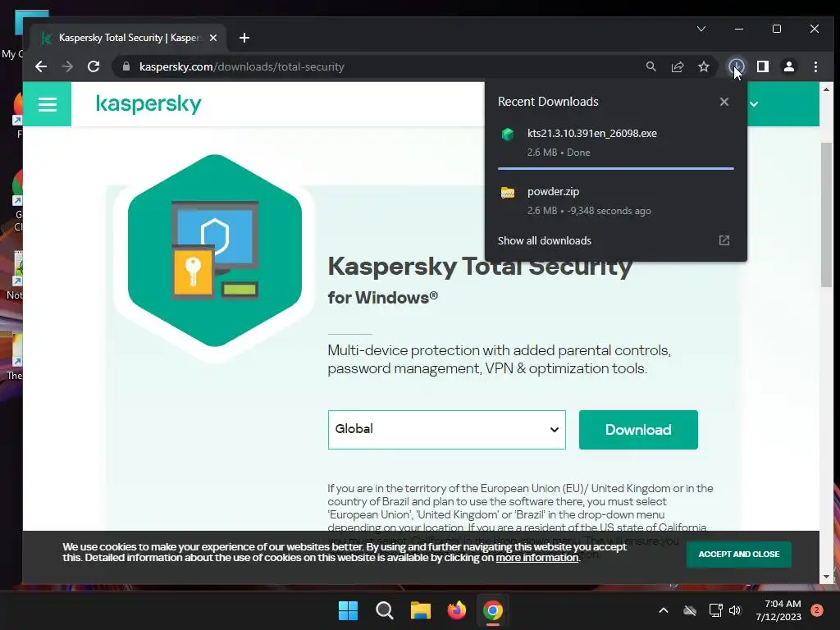The image size is (840, 630).
Task: Open the network status tray icon
Action: 715,610
